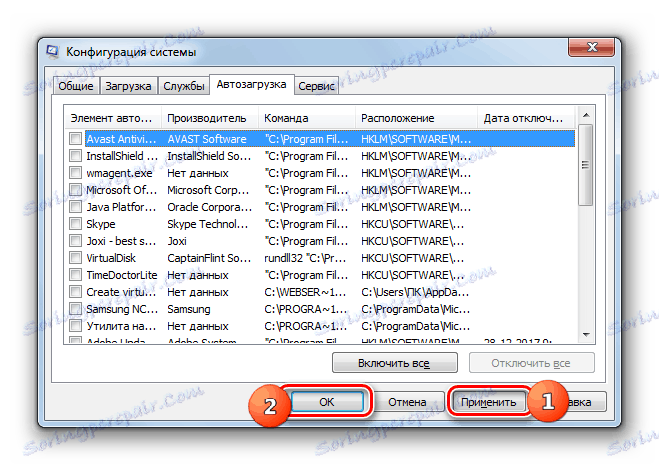659x465 pixels.
Task: Toggle the Утилита на... startup checkbox
Action: pos(76,326)
